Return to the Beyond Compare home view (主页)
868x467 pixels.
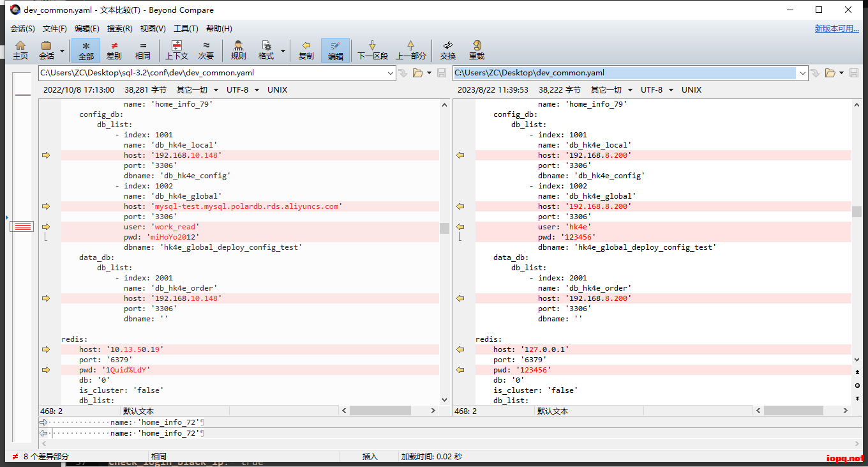tap(20, 50)
